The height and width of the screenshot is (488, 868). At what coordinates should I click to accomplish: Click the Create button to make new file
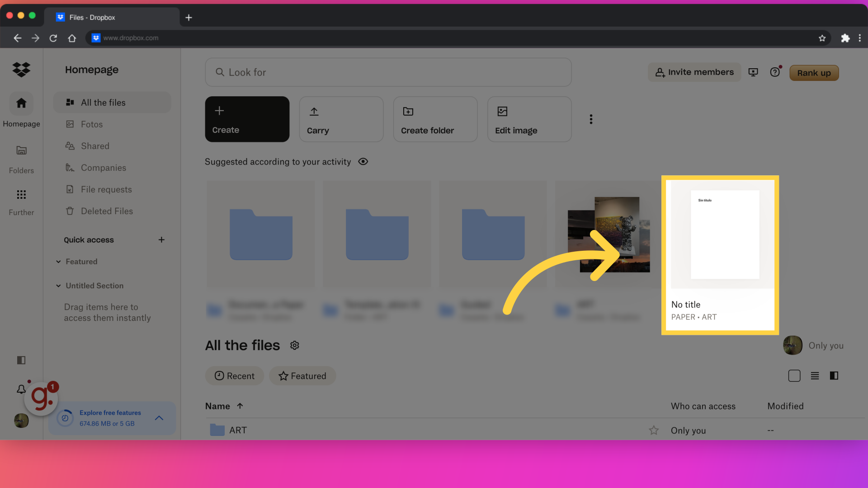pos(247,119)
